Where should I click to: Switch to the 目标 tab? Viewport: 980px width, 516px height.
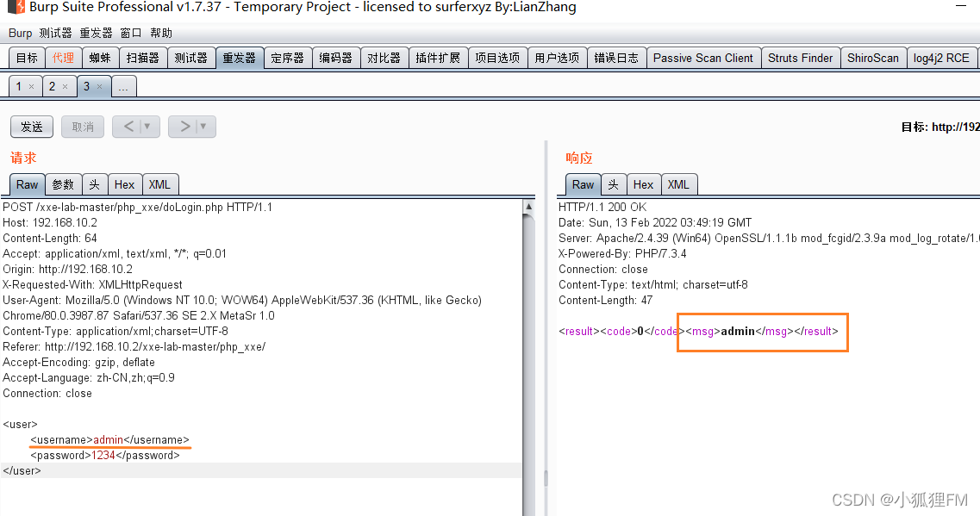click(x=27, y=58)
